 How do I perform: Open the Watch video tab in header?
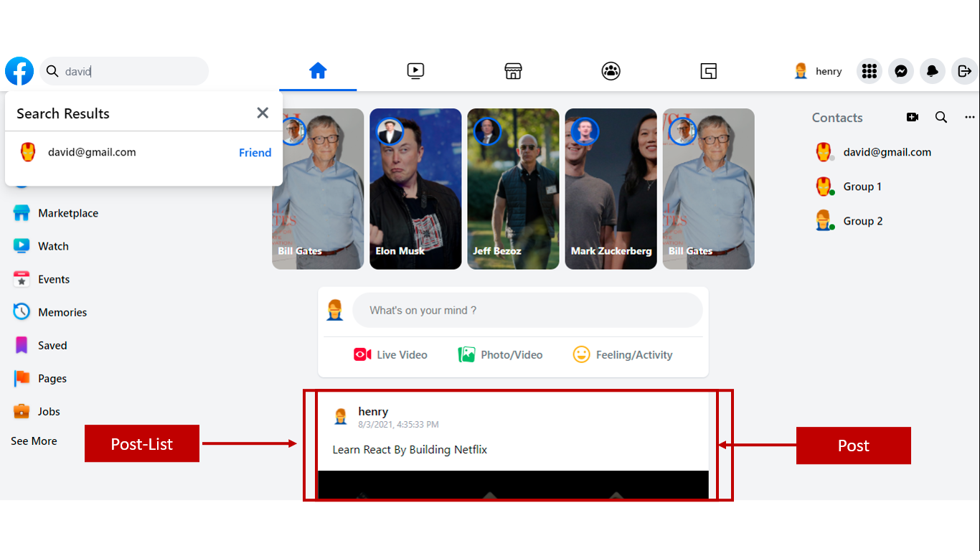pos(415,71)
